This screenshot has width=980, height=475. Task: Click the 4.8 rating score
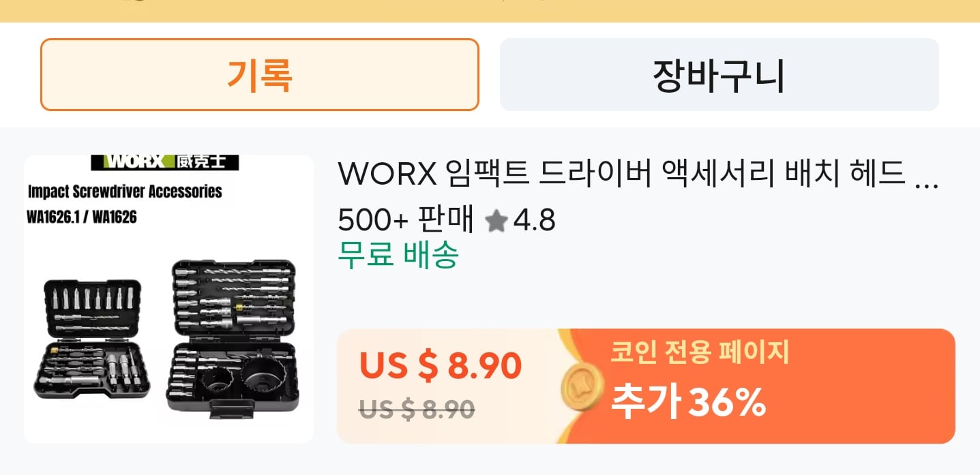[x=535, y=220]
